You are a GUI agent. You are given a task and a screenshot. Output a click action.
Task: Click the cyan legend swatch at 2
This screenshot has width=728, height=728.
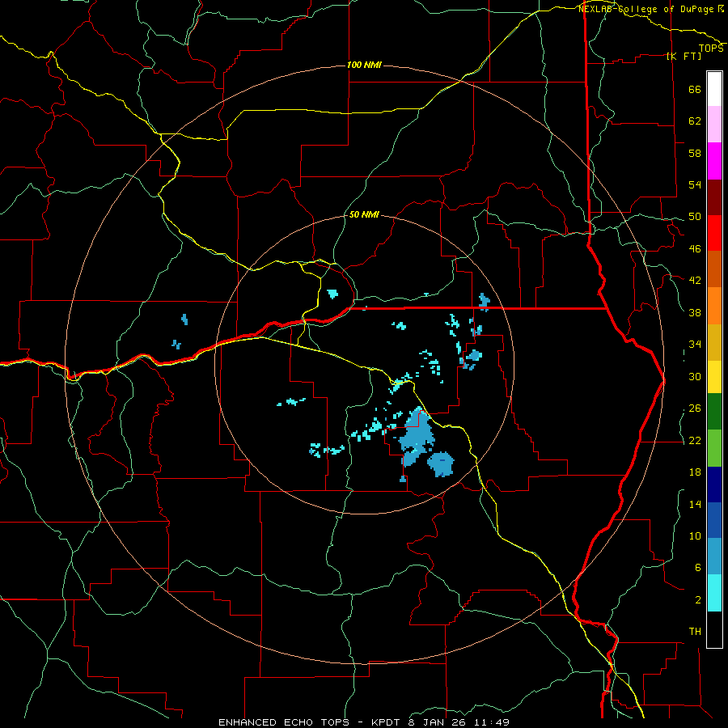[714, 593]
